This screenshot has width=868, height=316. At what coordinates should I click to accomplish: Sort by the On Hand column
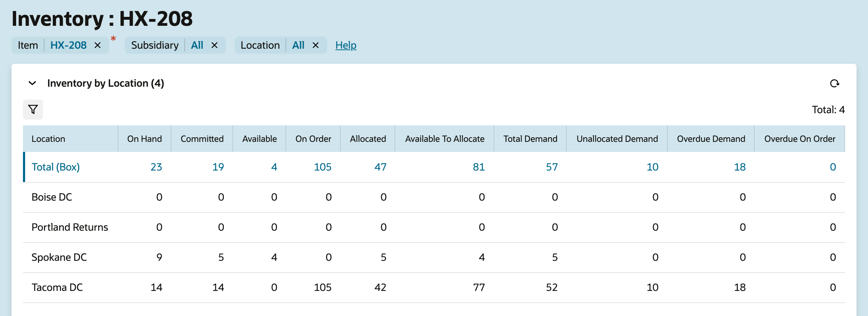point(145,139)
